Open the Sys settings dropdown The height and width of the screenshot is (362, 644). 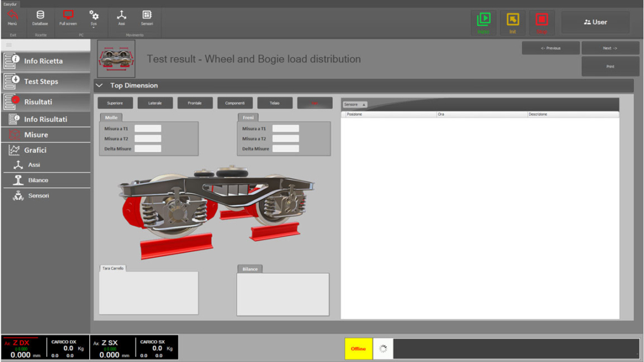(x=94, y=17)
